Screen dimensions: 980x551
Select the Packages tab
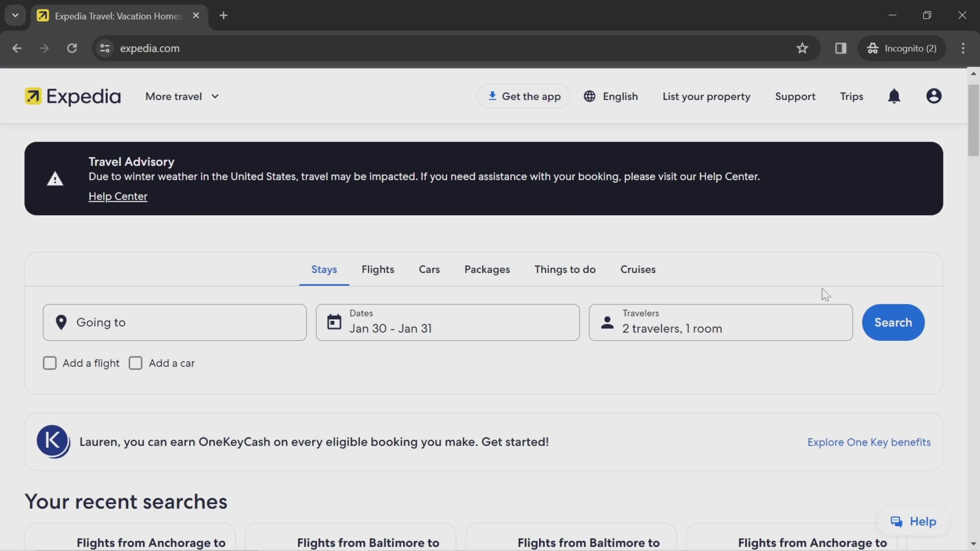point(487,269)
